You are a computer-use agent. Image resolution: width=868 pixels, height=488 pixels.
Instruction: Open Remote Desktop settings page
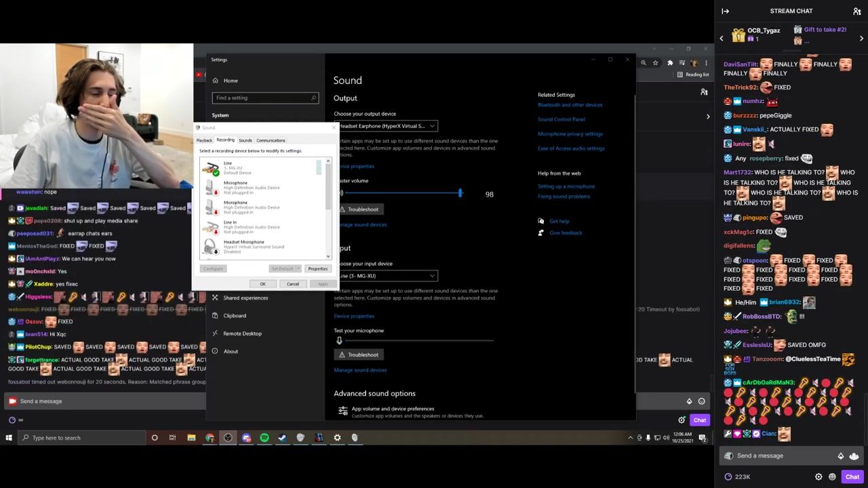242,333
